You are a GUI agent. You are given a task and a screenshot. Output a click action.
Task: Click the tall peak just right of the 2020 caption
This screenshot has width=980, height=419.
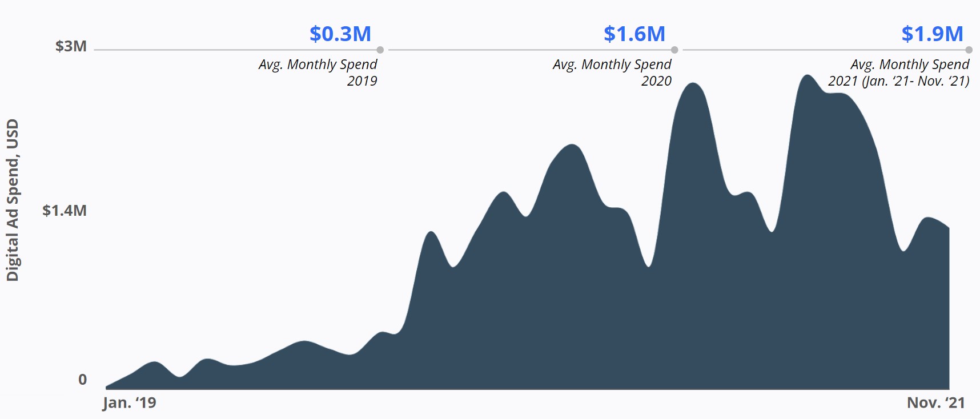pos(693,84)
